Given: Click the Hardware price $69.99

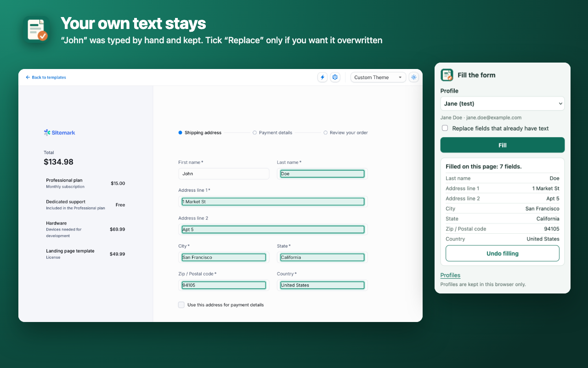Looking at the screenshot, I should pos(117,229).
